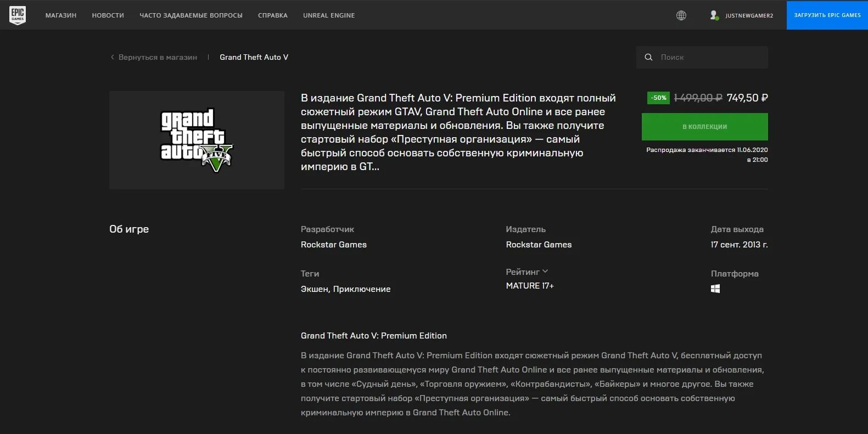Focus the Поиск search field
The height and width of the screenshot is (434, 868).
tap(702, 57)
